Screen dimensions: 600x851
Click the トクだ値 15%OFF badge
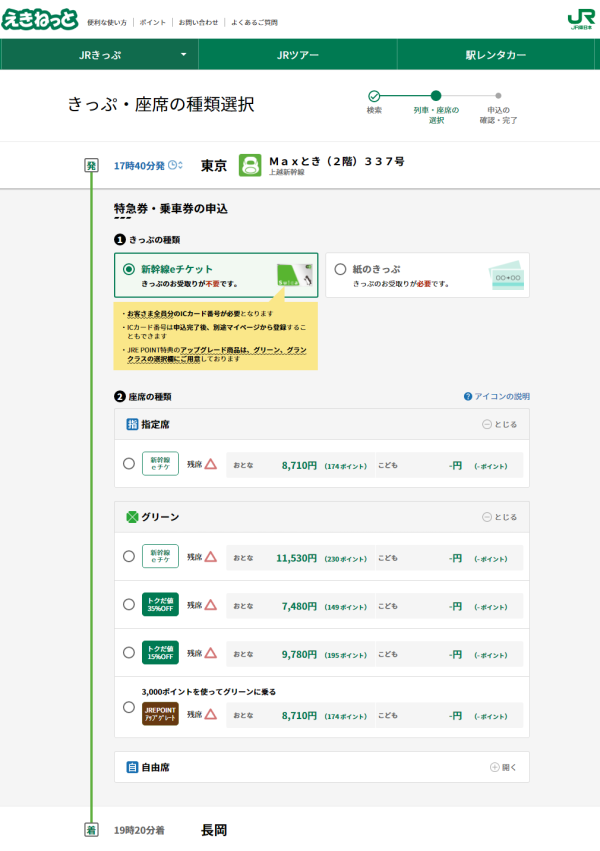[x=160, y=653]
